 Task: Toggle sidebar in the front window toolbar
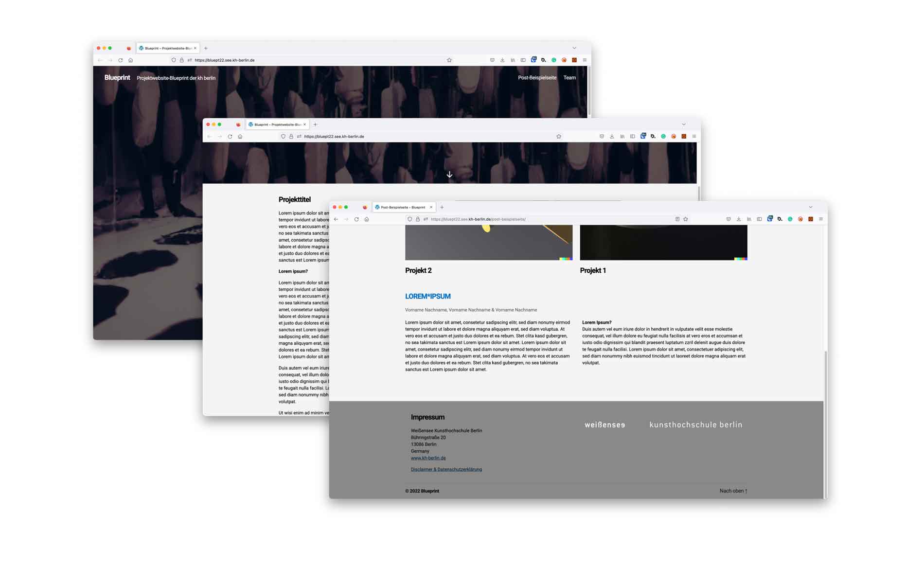[x=759, y=219]
